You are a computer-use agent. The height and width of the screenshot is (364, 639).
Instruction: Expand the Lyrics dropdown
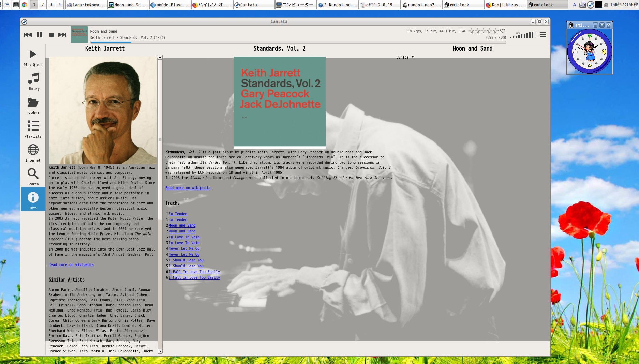pyautogui.click(x=405, y=57)
